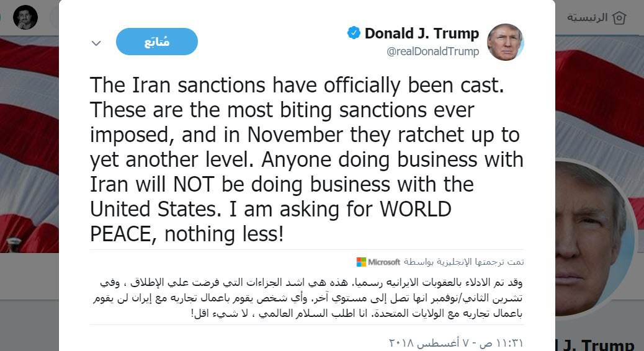Click the flag header image on left side
This screenshot has height=351, width=644.
29,143
